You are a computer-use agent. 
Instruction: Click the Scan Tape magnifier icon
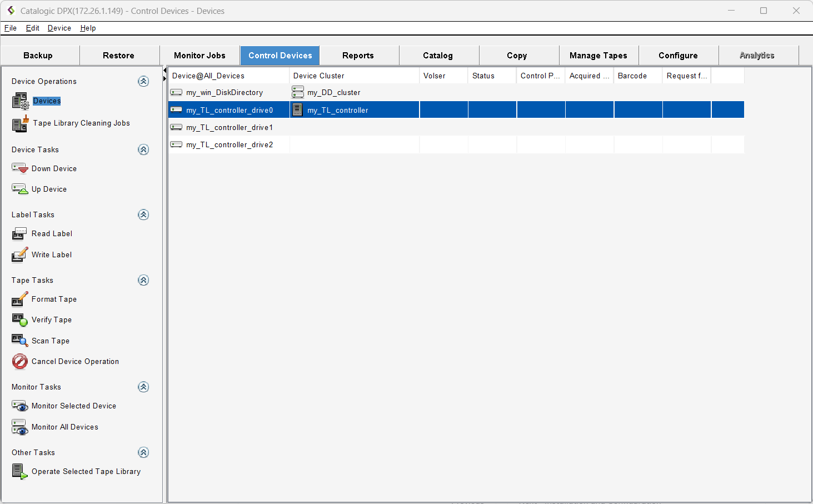point(19,341)
